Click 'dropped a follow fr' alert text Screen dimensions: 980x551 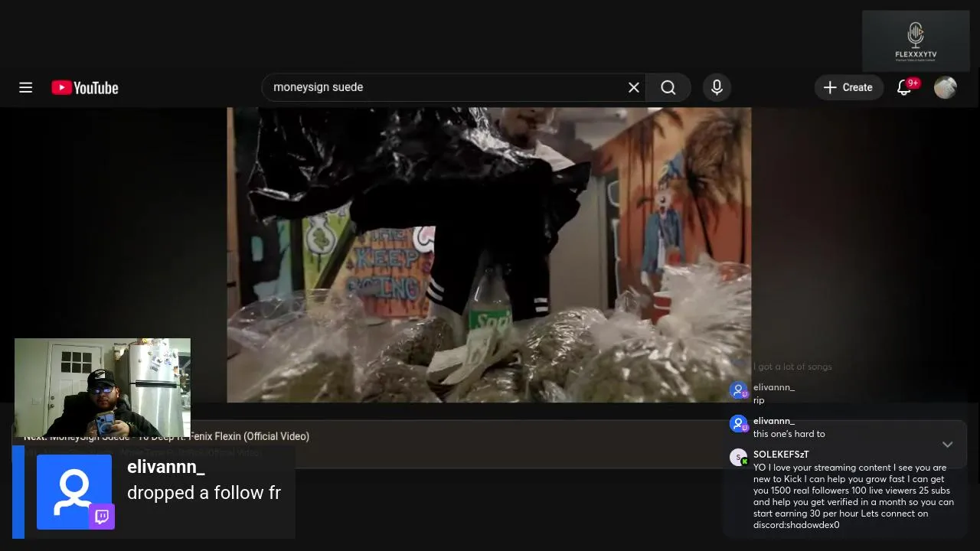(204, 493)
